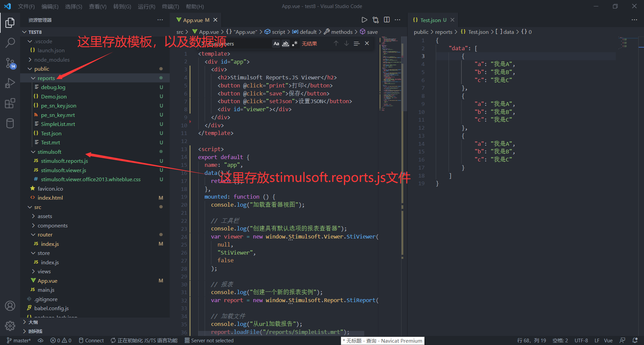The width and height of the screenshot is (644, 345).
Task: Click 'Server not selected' in status bar
Action: 209,340
